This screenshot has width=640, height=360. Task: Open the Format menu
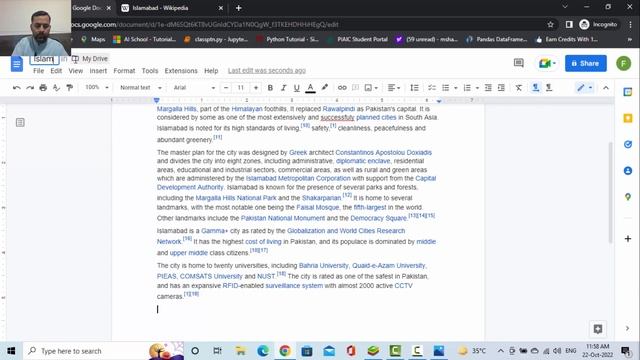pyautogui.click(x=124, y=71)
